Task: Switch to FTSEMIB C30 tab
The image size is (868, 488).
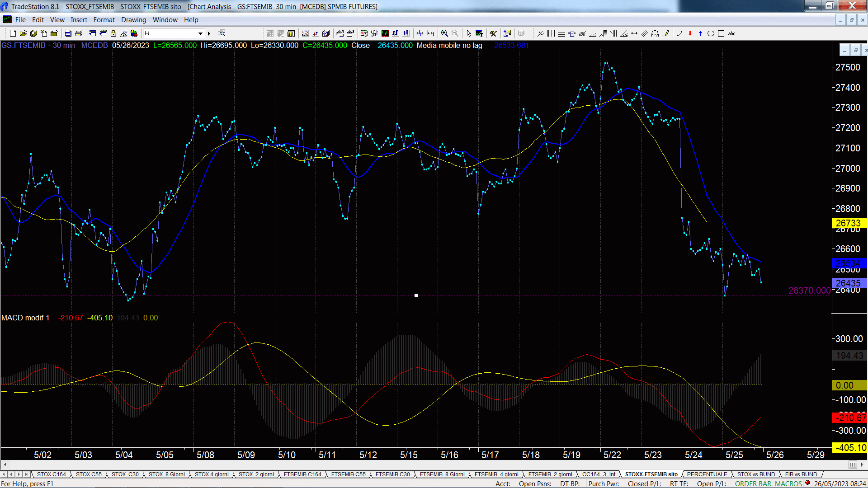Action: pos(392,474)
